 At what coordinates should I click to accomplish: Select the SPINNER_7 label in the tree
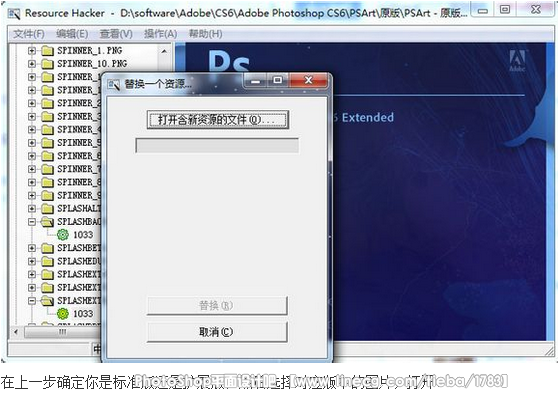point(79,169)
